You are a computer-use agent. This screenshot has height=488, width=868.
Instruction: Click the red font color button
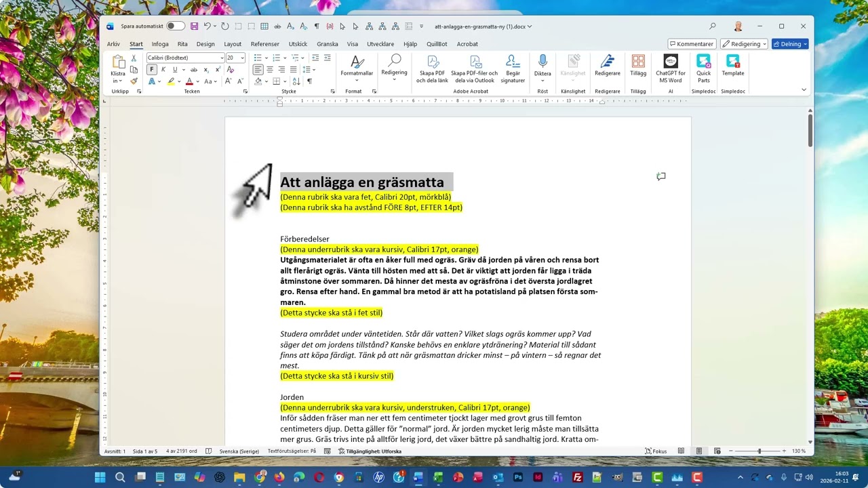point(189,81)
